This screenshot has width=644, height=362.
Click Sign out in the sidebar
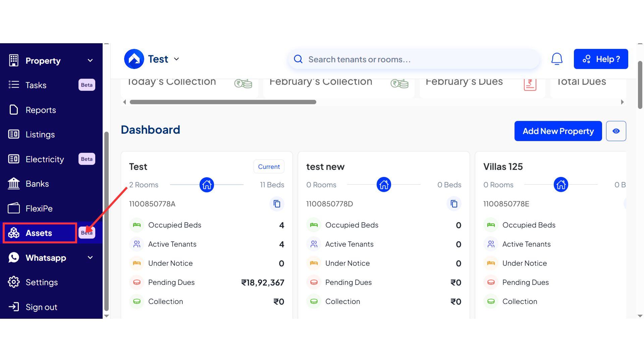click(x=41, y=307)
